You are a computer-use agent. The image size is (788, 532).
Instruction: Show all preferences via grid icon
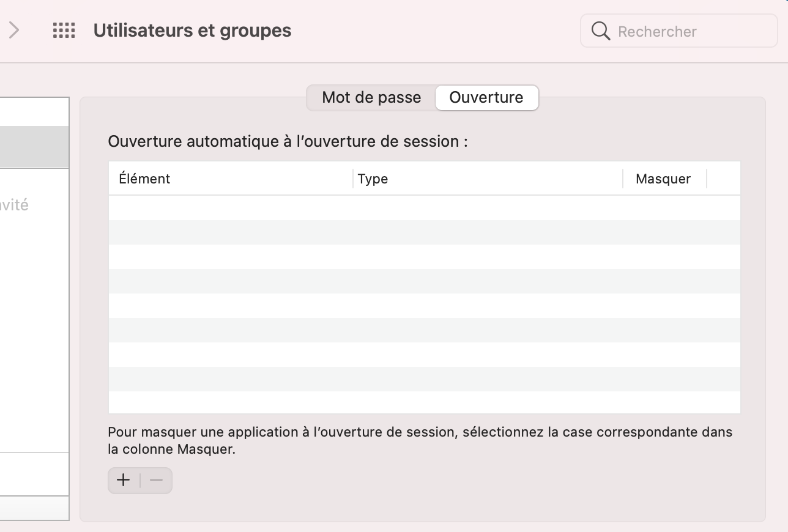(64, 31)
